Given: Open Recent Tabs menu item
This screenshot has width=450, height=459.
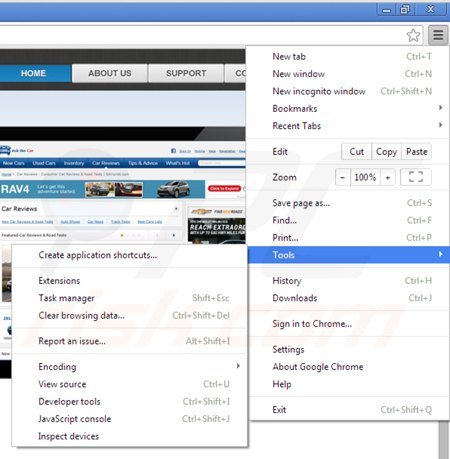Looking at the screenshot, I should tap(348, 126).
